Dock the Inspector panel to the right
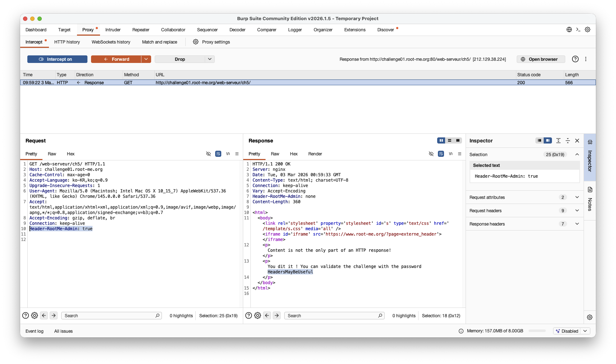The width and height of the screenshot is (616, 364). pos(548,140)
